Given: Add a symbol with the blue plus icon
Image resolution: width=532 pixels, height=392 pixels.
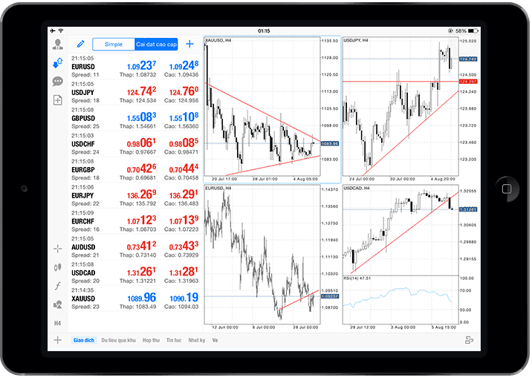Looking at the screenshot, I should [189, 44].
